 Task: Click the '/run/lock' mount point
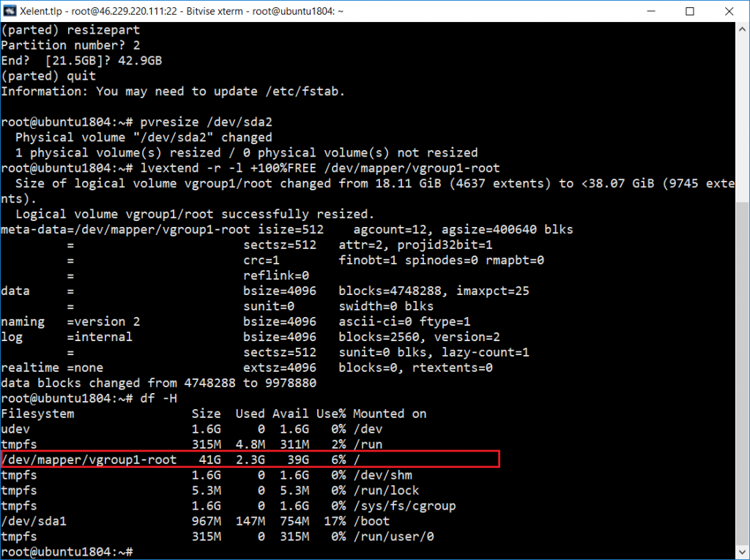[386, 490]
